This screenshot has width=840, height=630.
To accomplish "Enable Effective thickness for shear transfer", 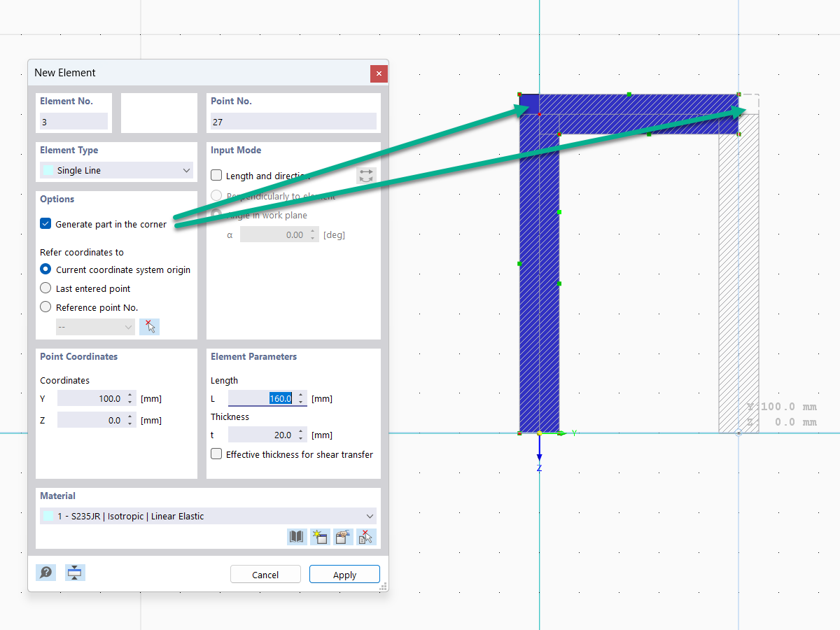I will [216, 454].
